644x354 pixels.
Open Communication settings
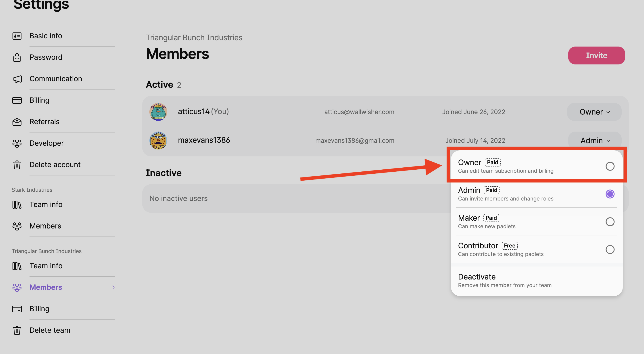56,79
